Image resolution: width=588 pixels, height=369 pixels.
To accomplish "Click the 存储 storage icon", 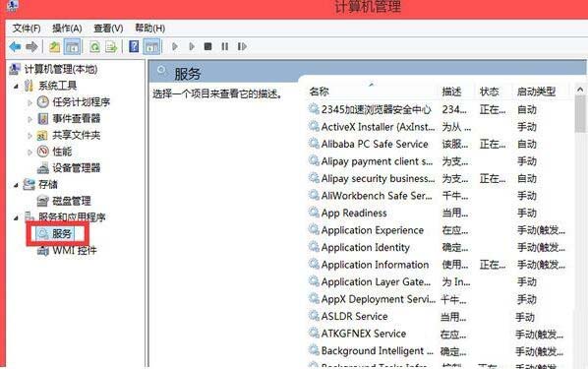I will tap(29, 184).
